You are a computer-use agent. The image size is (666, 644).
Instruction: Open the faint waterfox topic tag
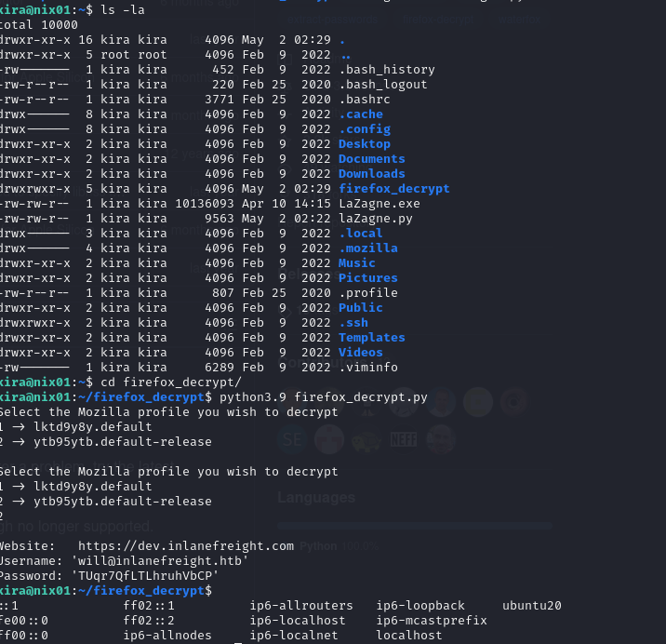[x=519, y=20]
